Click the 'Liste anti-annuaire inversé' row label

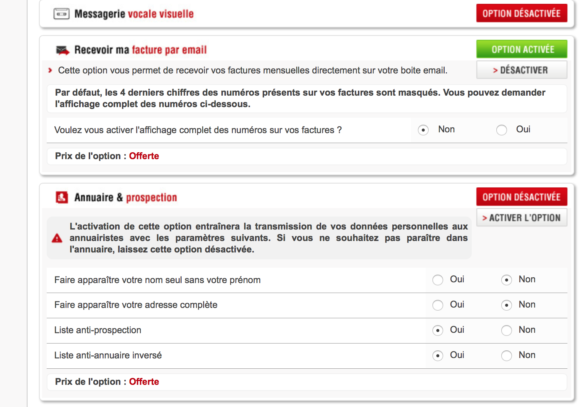[x=108, y=355]
